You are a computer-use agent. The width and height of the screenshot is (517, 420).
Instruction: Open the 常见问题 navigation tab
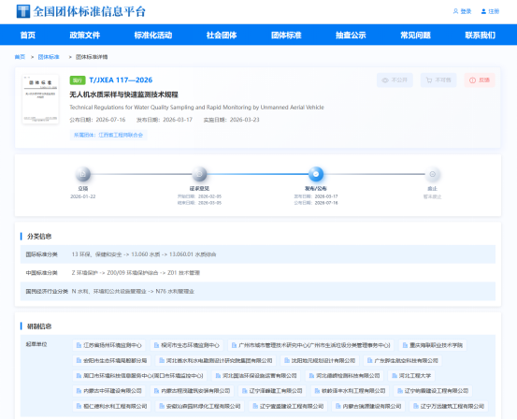[x=415, y=35]
